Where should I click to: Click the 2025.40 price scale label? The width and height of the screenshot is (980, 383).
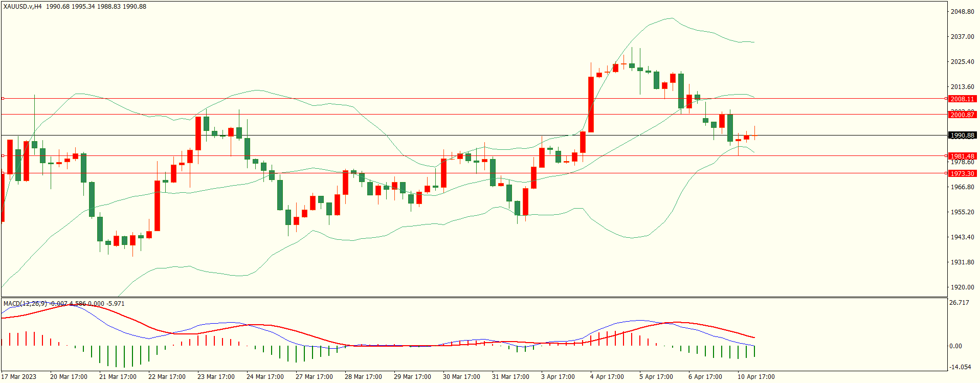point(962,62)
